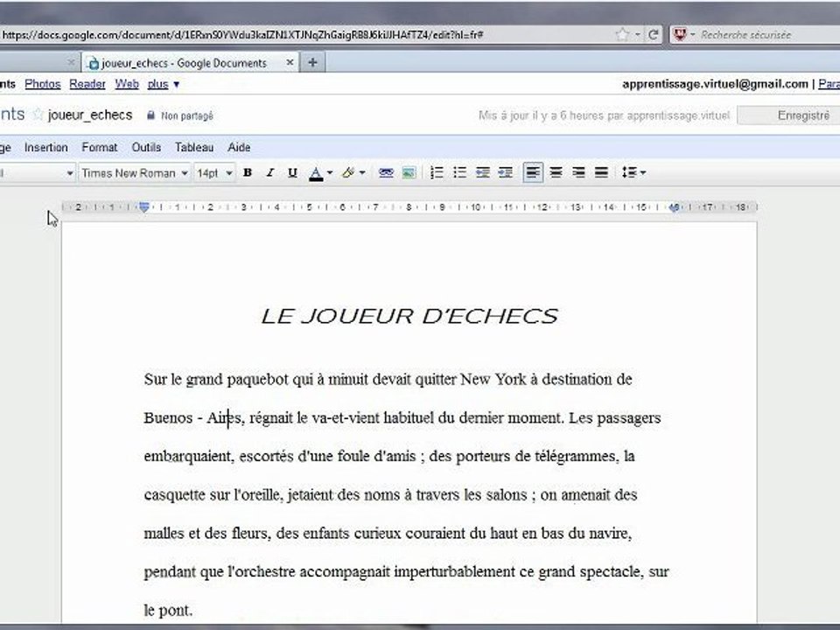The height and width of the screenshot is (630, 840).
Task: Open the paragraph style dropdown
Action: point(37,173)
